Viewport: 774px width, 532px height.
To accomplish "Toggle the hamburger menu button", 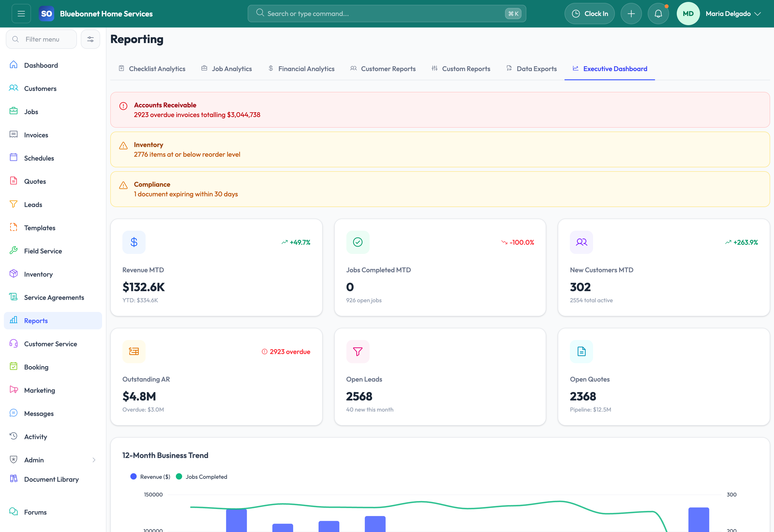I will tap(21, 14).
